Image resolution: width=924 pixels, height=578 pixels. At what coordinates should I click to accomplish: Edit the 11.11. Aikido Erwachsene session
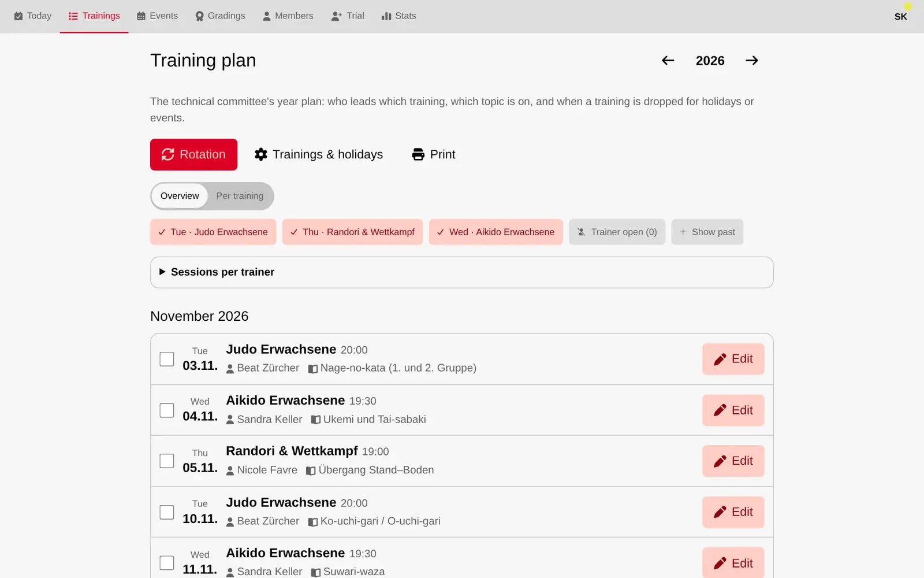[x=733, y=563]
